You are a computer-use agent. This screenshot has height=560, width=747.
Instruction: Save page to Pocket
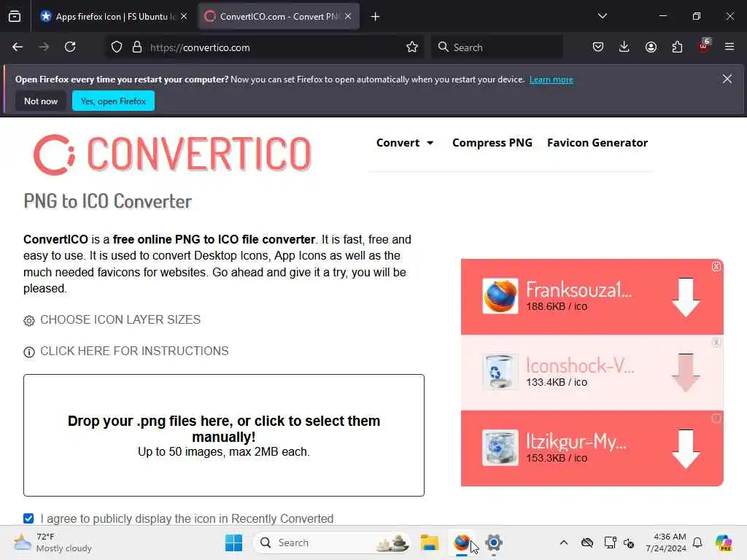598,47
